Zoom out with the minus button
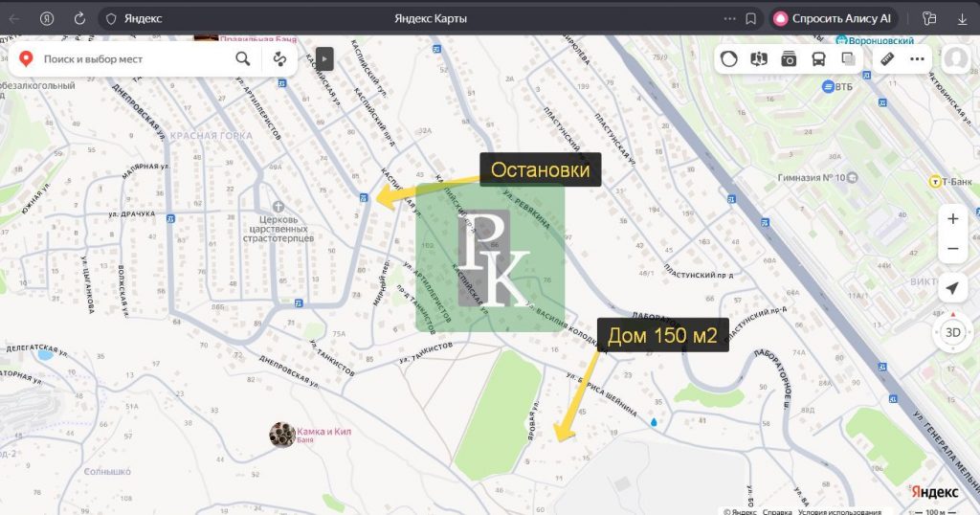 click(952, 250)
